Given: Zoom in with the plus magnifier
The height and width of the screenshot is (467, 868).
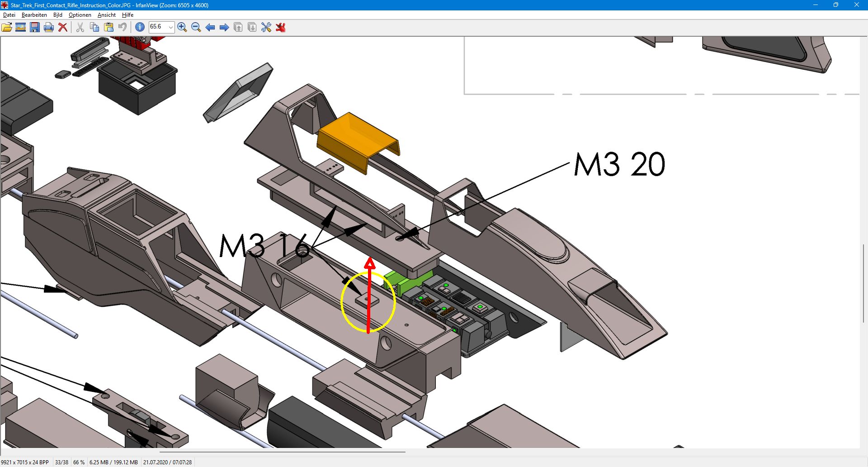Looking at the screenshot, I should [x=182, y=27].
